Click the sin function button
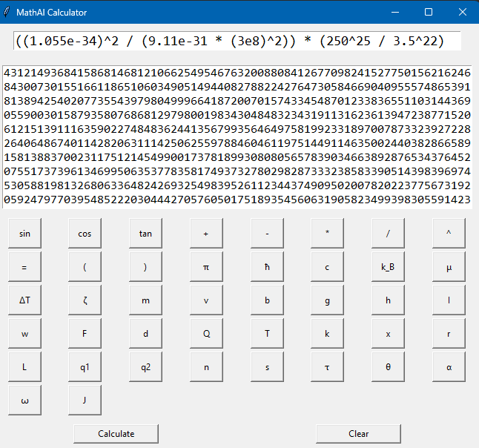The height and width of the screenshot is (448, 479). [x=24, y=233]
